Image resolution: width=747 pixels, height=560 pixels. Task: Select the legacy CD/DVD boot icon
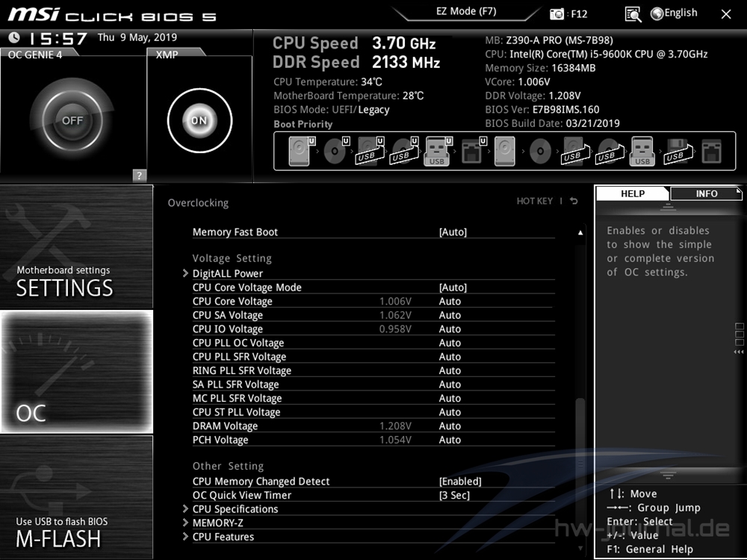[x=540, y=152]
